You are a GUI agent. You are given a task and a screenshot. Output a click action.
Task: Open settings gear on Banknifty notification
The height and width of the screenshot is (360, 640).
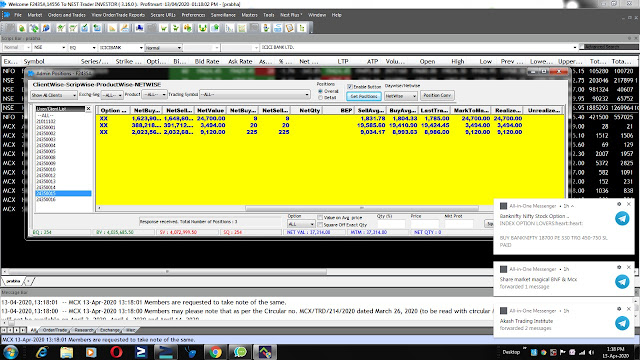[x=619, y=204]
